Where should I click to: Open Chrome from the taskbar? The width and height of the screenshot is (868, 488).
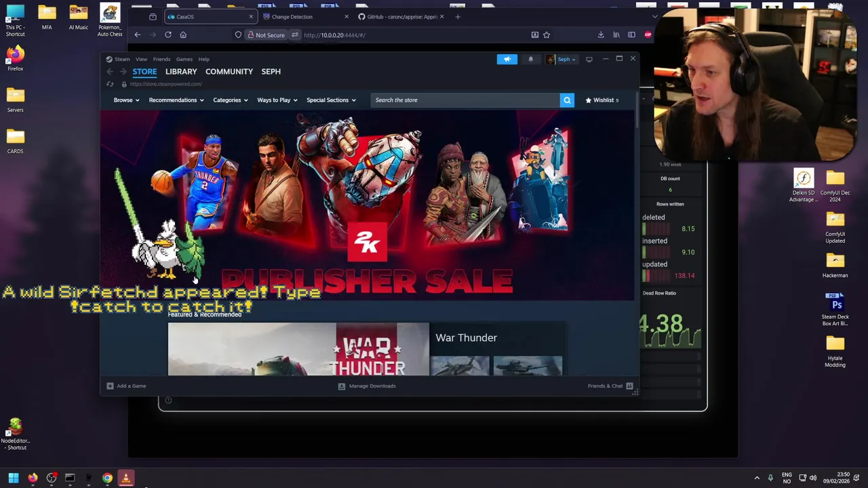(x=107, y=478)
